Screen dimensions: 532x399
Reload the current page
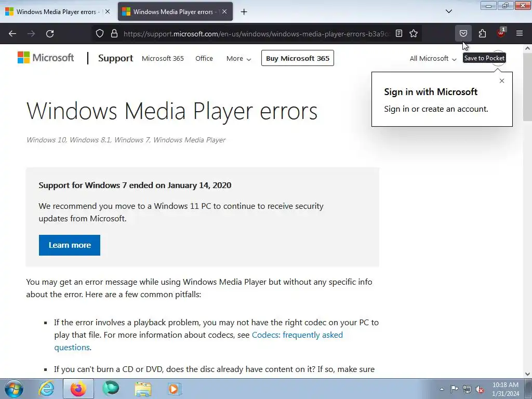click(x=50, y=34)
